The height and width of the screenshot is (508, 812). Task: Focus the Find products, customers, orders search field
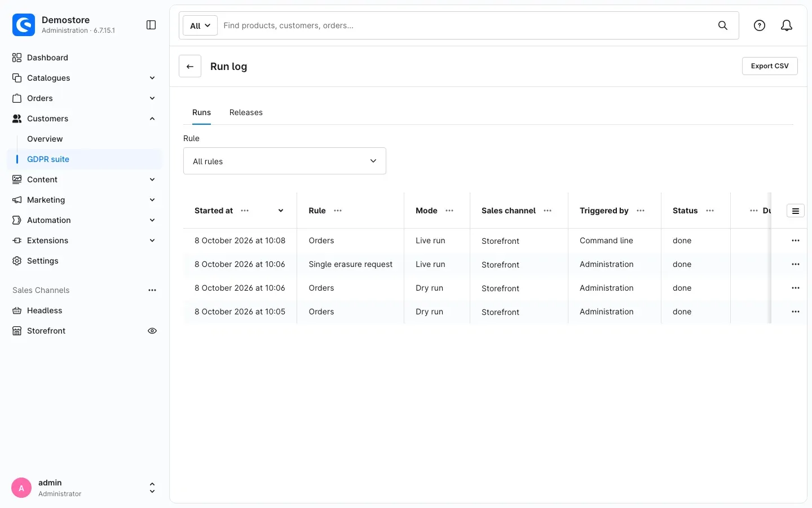[x=467, y=25]
